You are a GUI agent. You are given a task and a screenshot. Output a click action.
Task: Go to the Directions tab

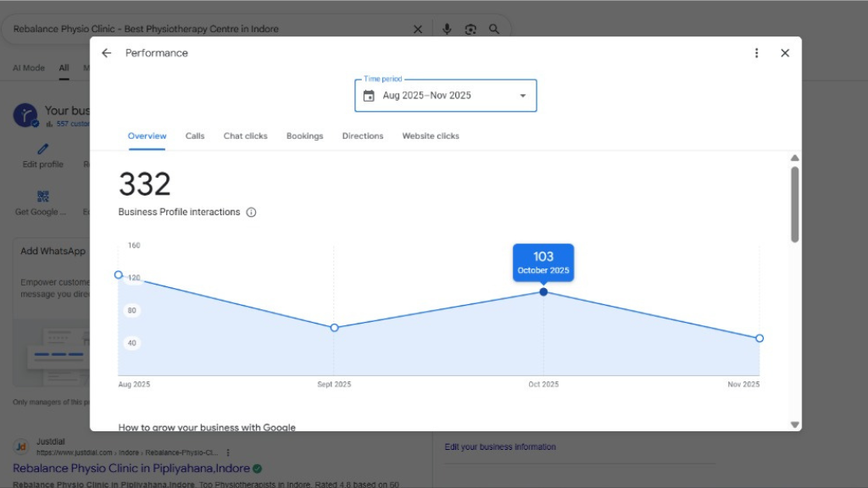click(x=363, y=136)
